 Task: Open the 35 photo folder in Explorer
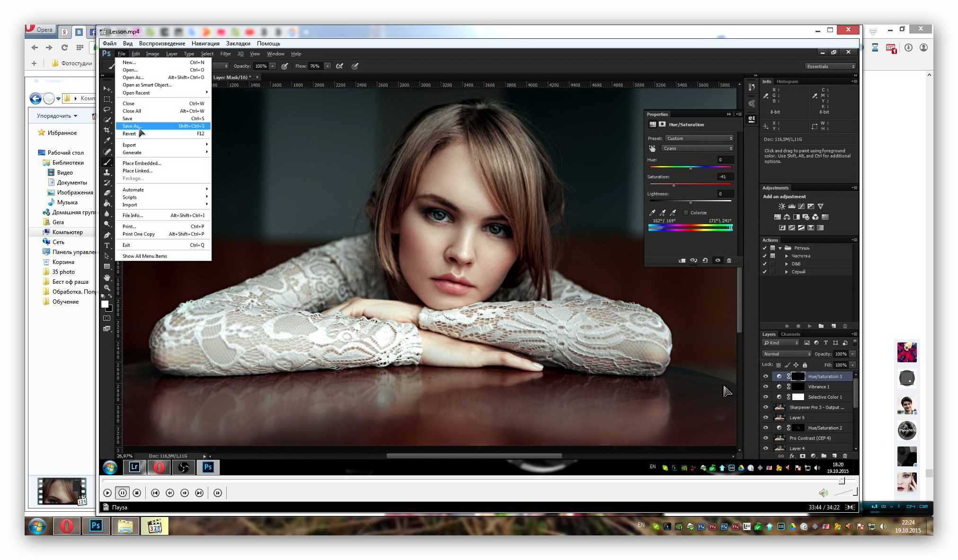tap(63, 272)
